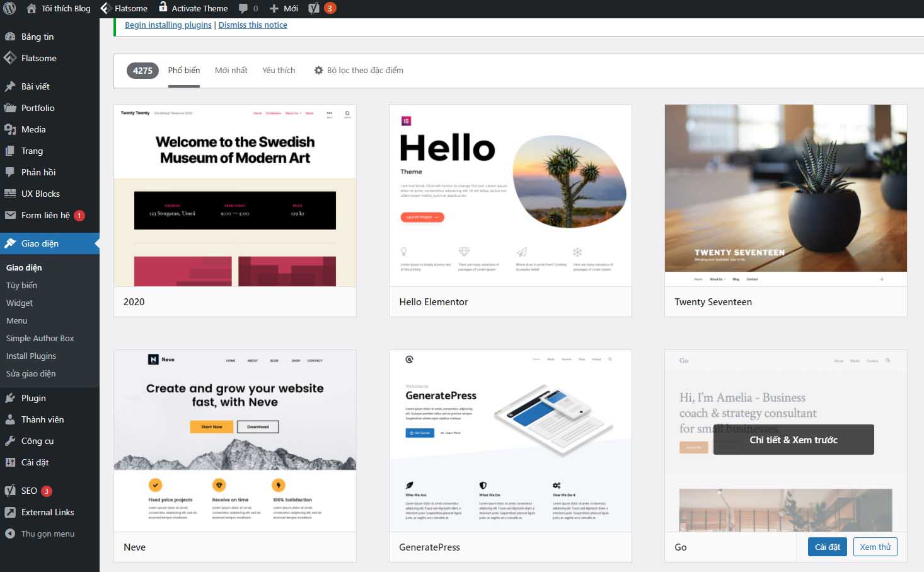The image size is (924, 572).
Task: Switch to the Phổ biến tab
Action: pos(184,70)
